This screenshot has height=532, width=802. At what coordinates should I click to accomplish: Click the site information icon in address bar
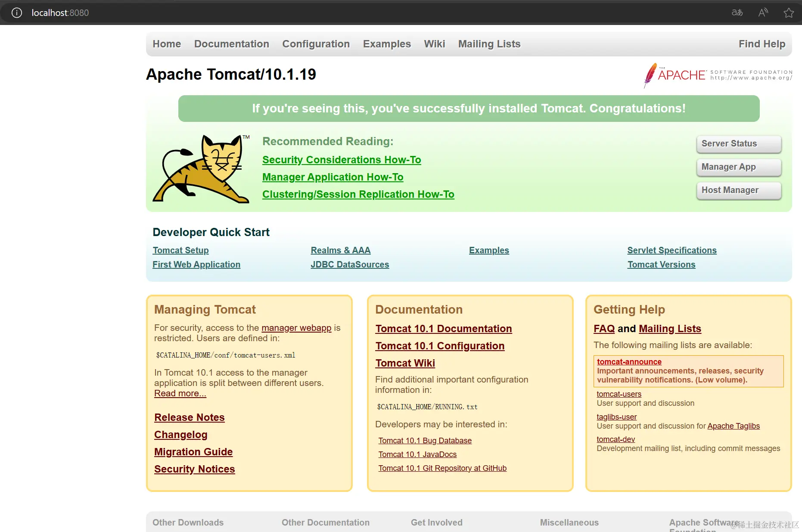click(17, 13)
